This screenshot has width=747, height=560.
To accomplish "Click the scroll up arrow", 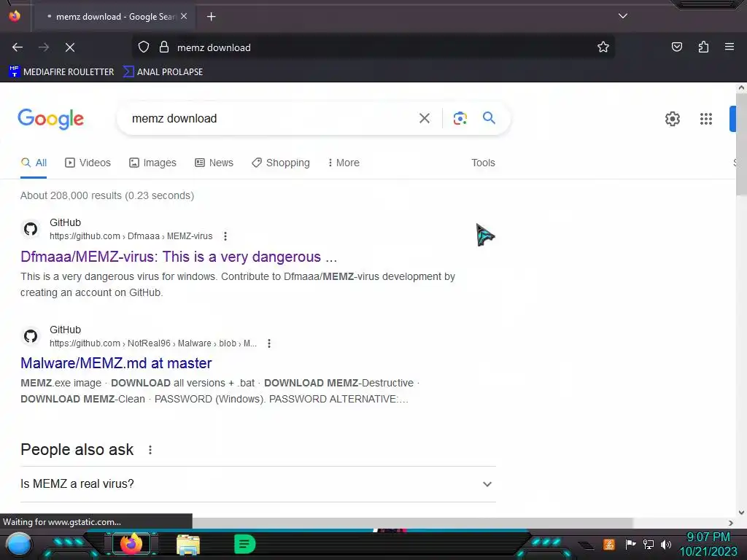I will point(741,87).
